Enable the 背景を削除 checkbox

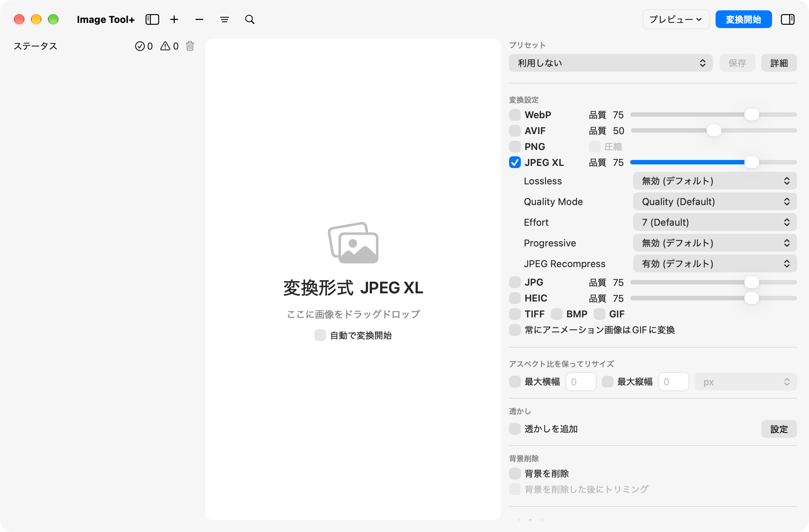pyautogui.click(x=515, y=473)
